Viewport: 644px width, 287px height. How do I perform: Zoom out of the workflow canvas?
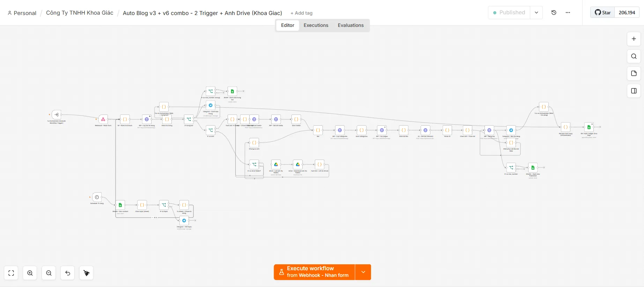pos(49,273)
